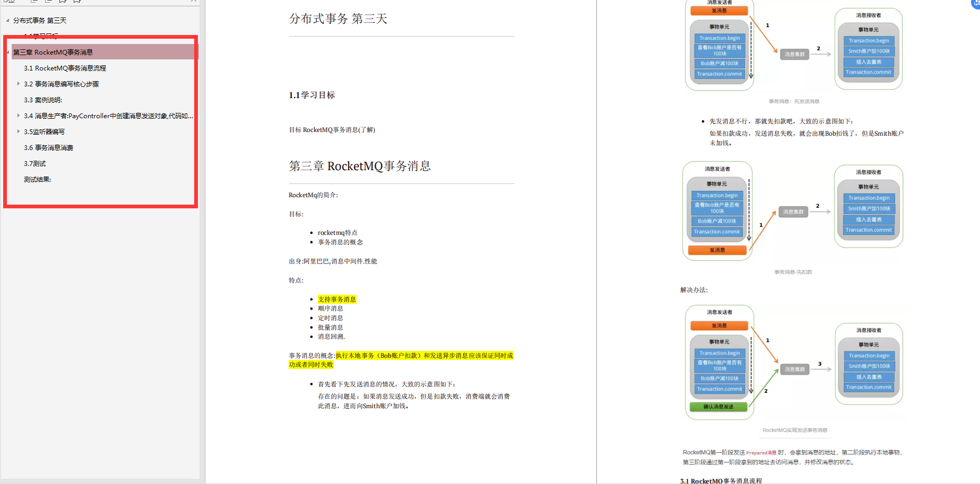Select the bulleted list view icon in pane toolbar
This screenshot has height=484, width=980.
point(33,1)
